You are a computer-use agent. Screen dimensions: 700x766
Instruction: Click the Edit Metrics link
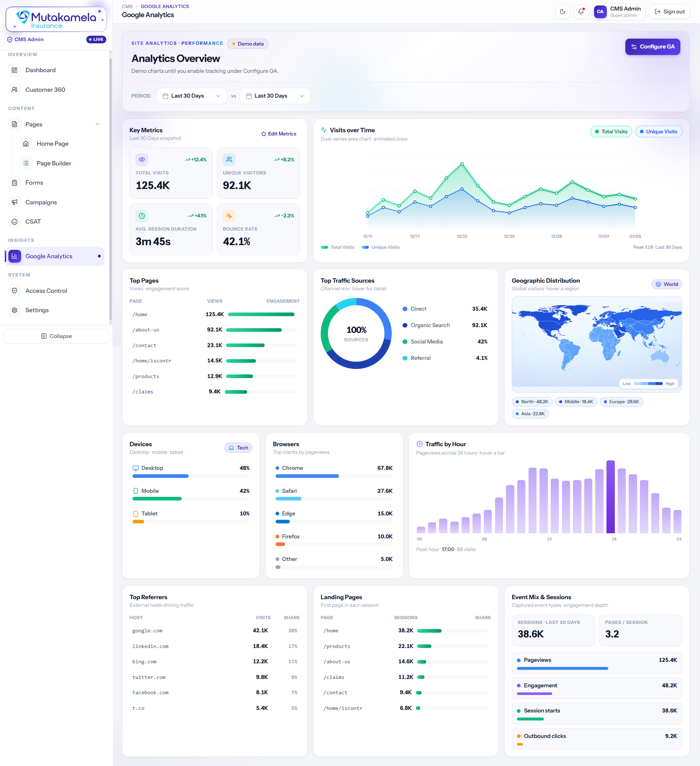(x=278, y=134)
